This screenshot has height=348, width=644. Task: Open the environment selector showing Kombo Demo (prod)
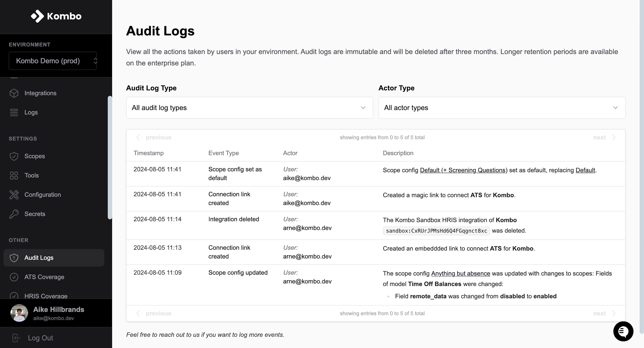click(53, 61)
